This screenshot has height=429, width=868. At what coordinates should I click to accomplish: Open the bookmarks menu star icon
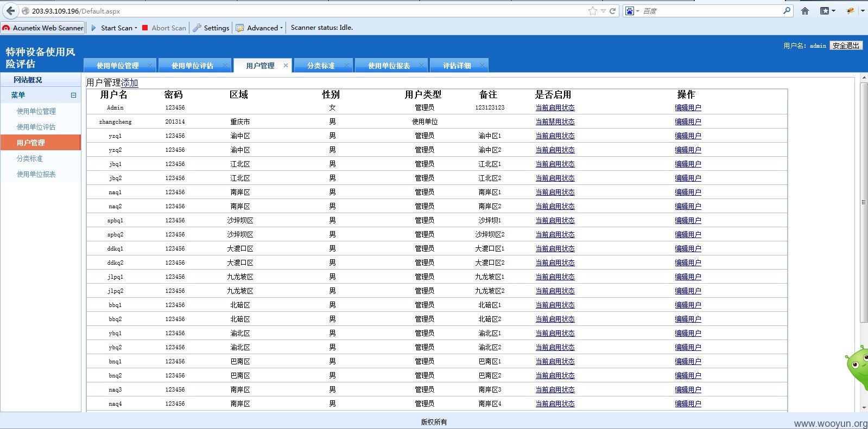[825, 11]
